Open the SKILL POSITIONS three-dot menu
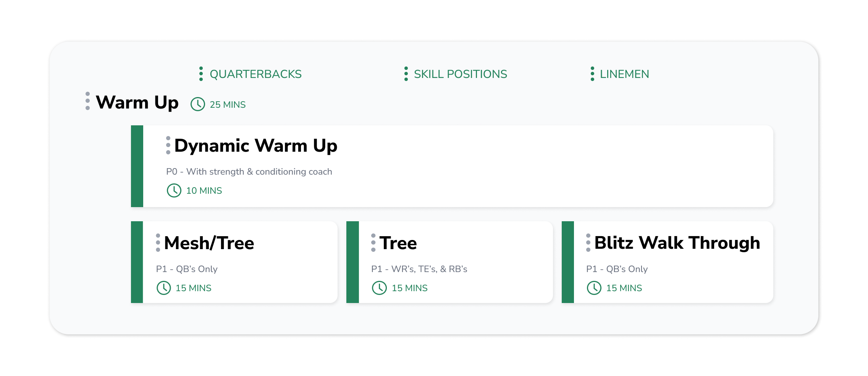Image resolution: width=868 pixels, height=376 pixels. pos(406,74)
